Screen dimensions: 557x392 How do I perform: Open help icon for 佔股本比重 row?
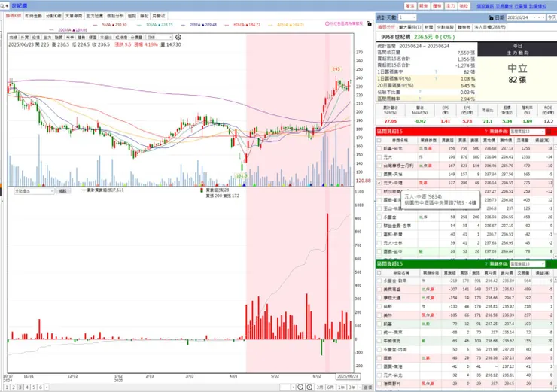pyautogui.click(x=419, y=92)
